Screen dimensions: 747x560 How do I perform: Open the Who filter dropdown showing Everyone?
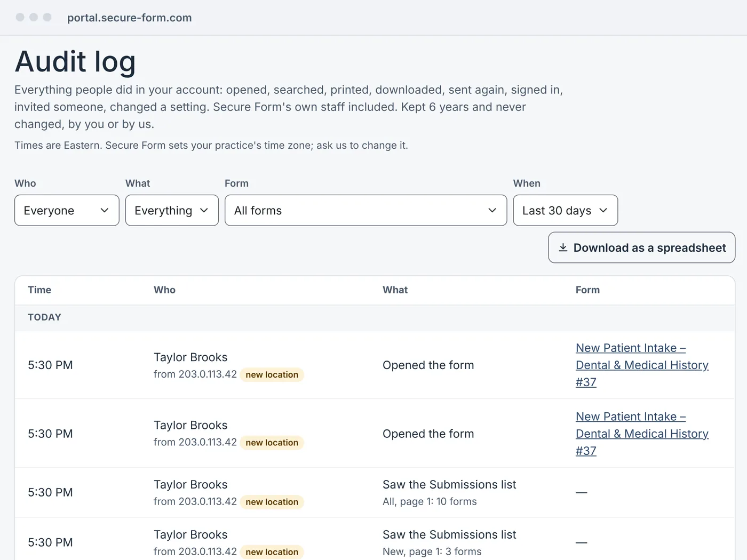tap(67, 210)
